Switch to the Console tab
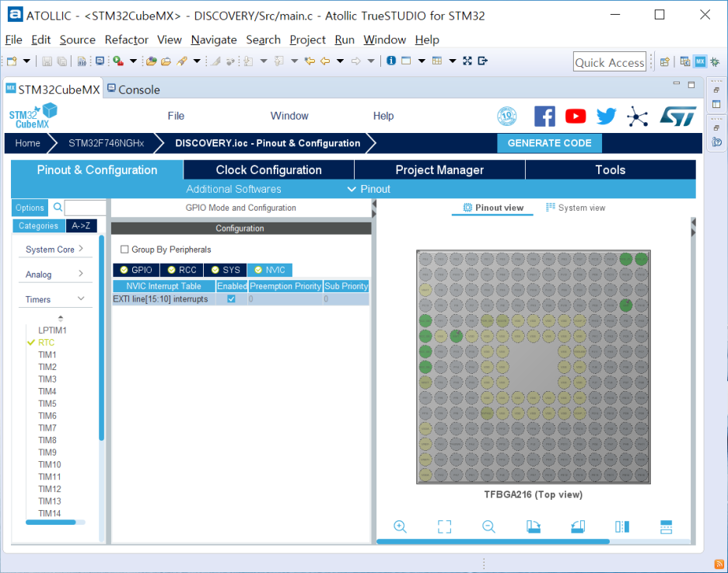Image resolution: width=728 pixels, height=573 pixels. (134, 89)
